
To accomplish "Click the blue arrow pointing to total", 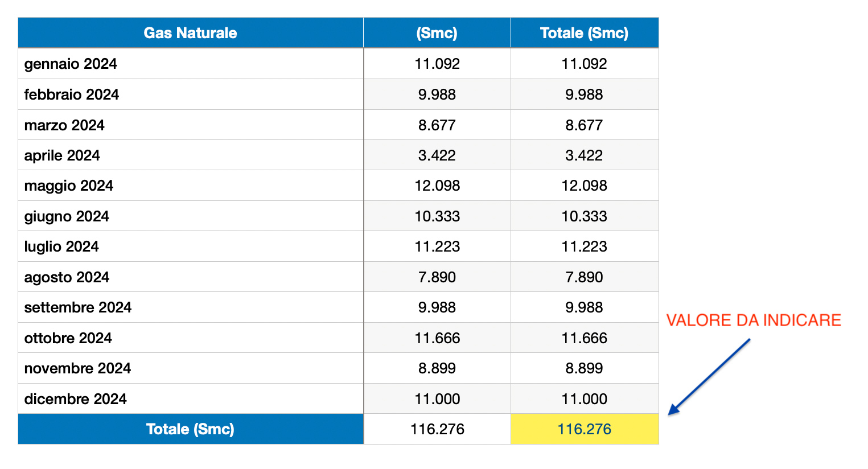I will click(709, 376).
